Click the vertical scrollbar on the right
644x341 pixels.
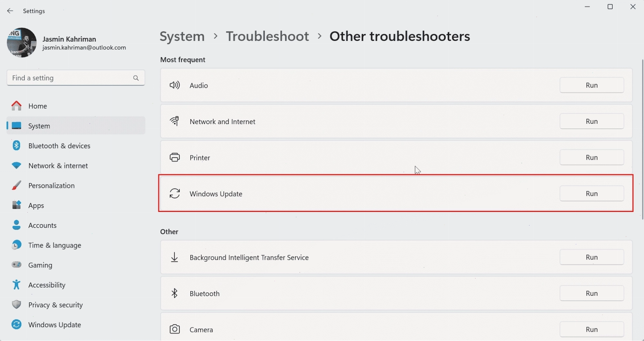tap(642, 139)
